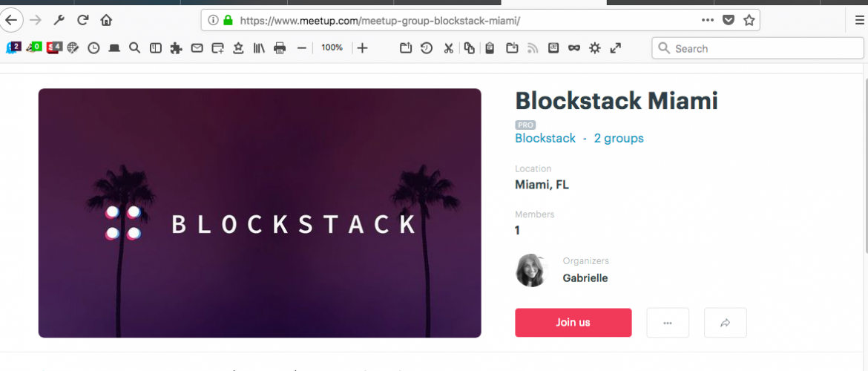Zoom out with the minus button
Viewport: 868px width, 371px height.
[301, 48]
